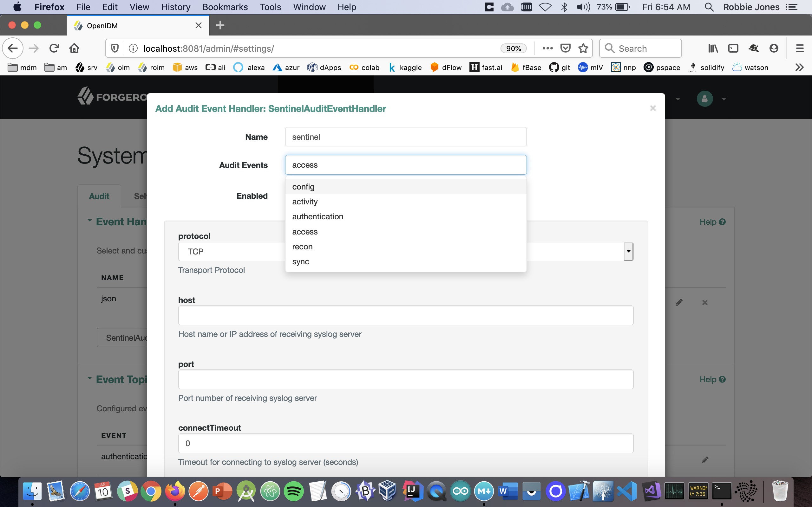Collapse the Event Handlers section triangle
The width and height of the screenshot is (812, 507).
(x=89, y=221)
